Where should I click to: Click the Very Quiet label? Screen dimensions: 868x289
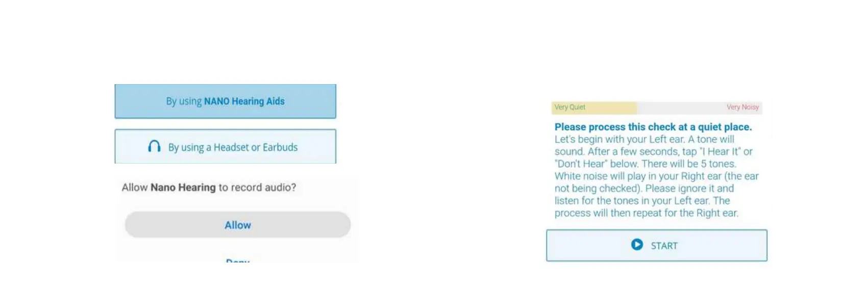569,107
